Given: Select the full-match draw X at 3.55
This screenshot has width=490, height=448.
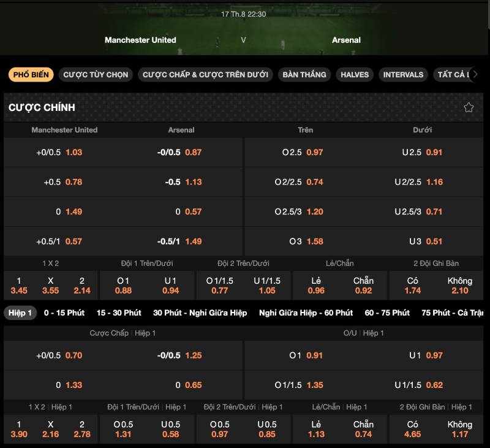Looking at the screenshot, I should coord(50,286).
